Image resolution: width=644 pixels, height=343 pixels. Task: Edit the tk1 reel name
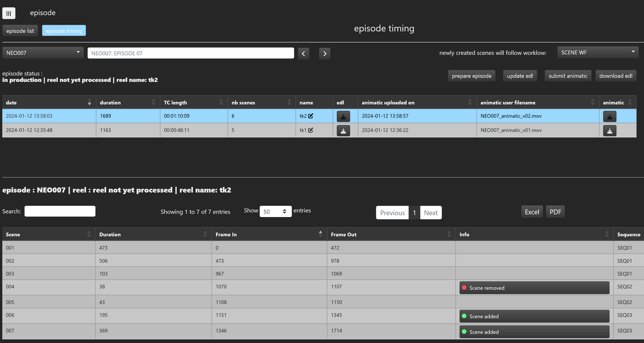pos(311,130)
